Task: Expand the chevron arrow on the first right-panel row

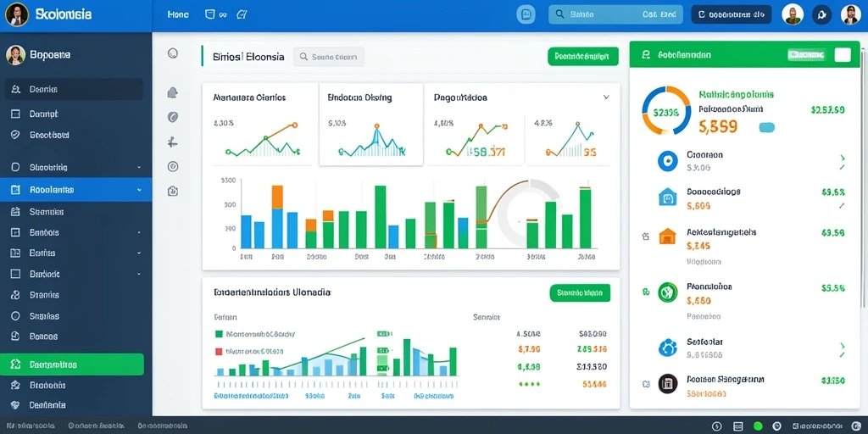Action: (842, 159)
